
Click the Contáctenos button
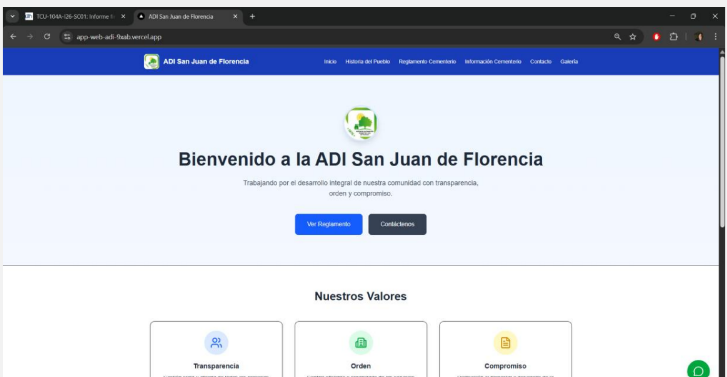(x=397, y=224)
